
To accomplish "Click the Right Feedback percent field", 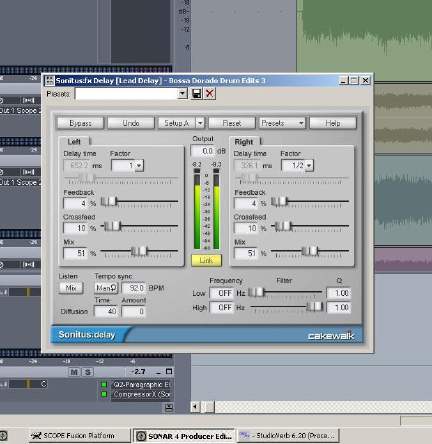I will [x=246, y=203].
